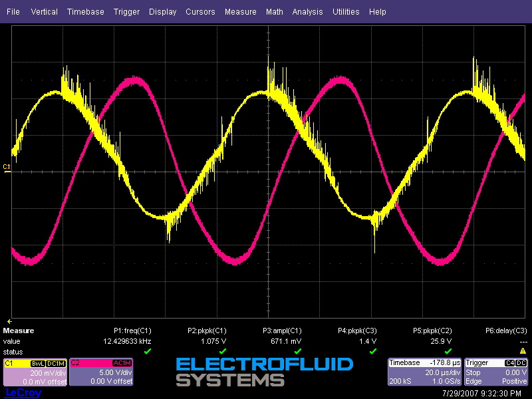This screenshot has height=399, width=532.
Task: Click the 1.0 GS/s sample rate value
Action: pos(446,381)
